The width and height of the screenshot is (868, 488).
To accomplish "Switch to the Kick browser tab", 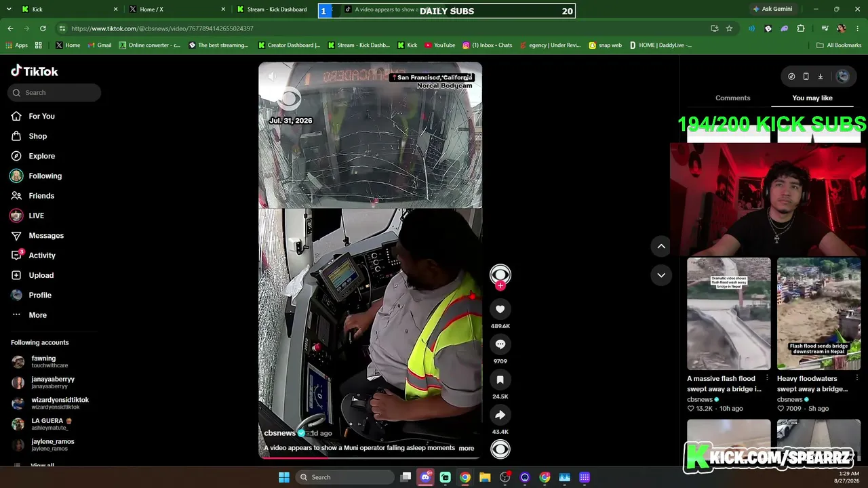I will point(69,9).
